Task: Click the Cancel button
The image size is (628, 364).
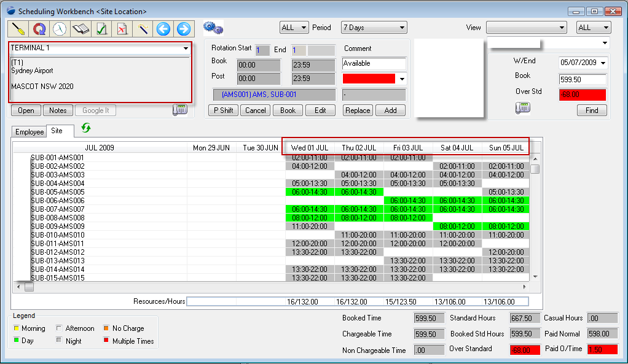Action: [x=256, y=110]
